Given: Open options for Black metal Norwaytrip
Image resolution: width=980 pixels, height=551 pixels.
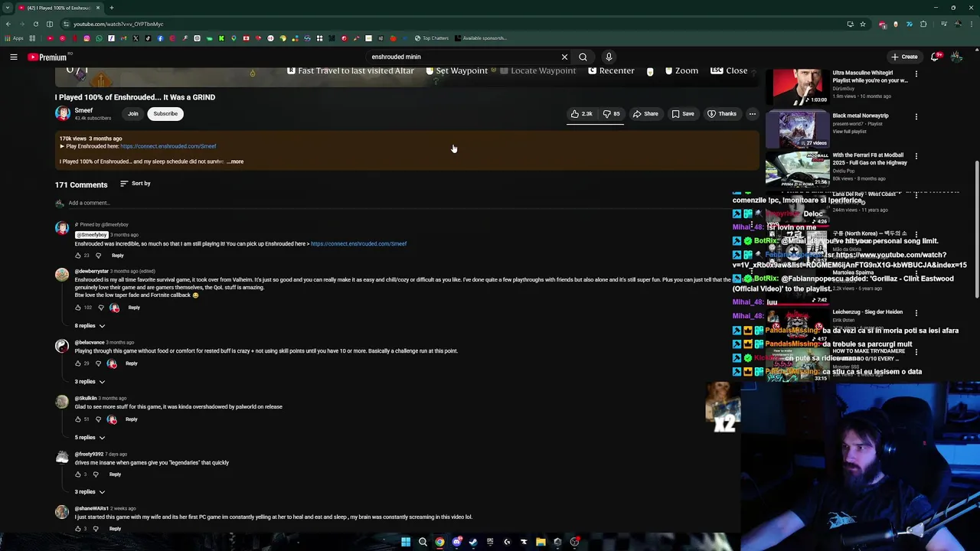Looking at the screenshot, I should point(916,116).
